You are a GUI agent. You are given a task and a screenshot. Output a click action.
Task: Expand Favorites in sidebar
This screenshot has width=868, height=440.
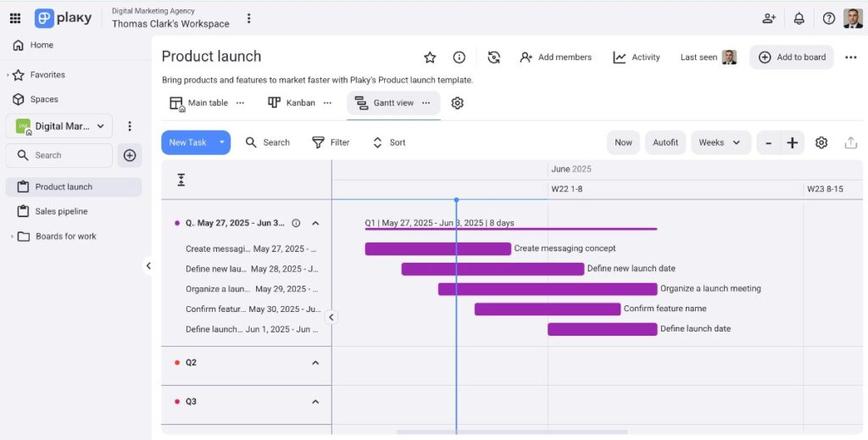8,75
